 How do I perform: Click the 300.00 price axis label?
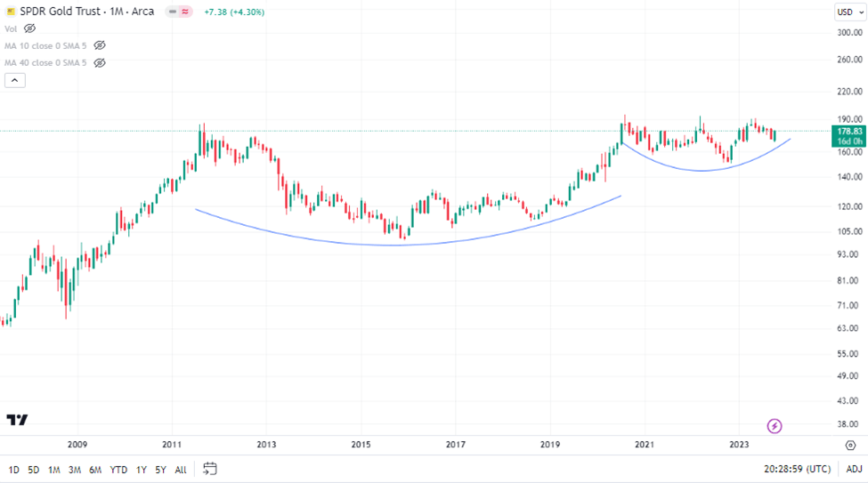point(849,33)
